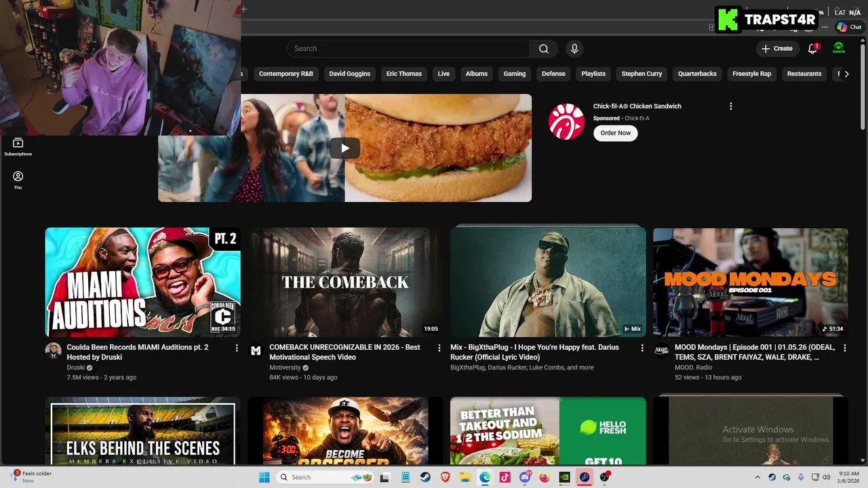Click the Create button

(x=777, y=49)
